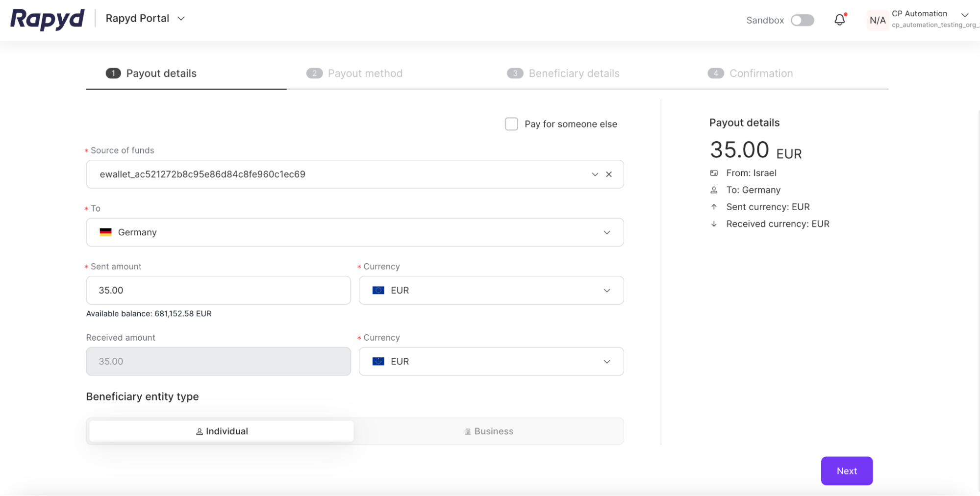Click the Germany flag icon
The image size is (980, 496).
pos(105,232)
